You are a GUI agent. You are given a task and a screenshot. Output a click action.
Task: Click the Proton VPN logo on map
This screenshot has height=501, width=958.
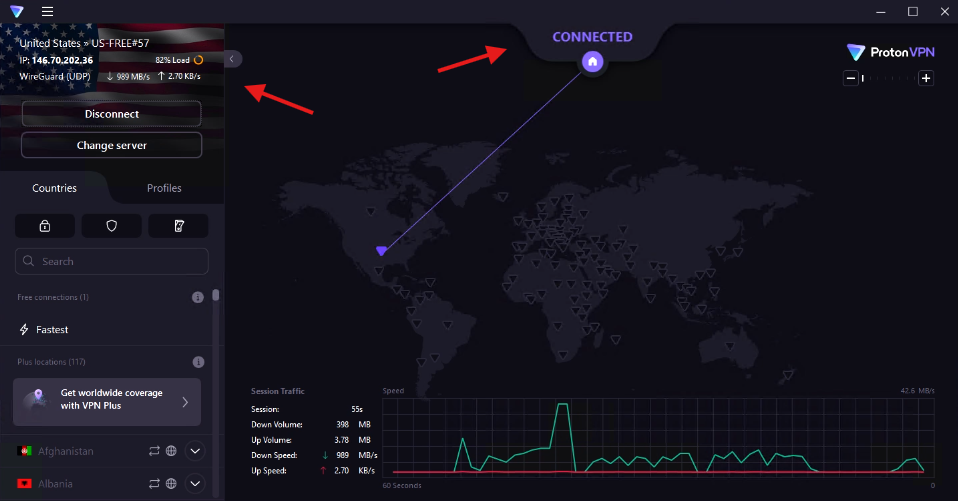[890, 53]
